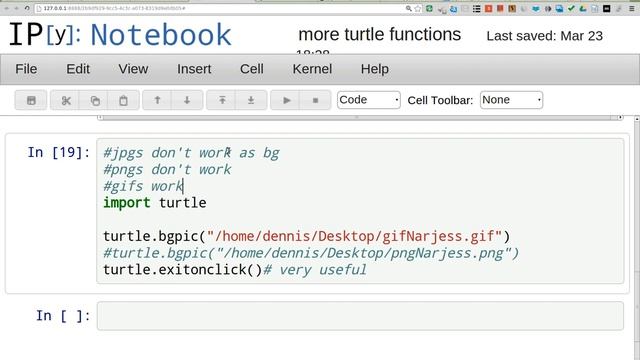Viewport: 640px width, 360px height.
Task: Interrupt the kernel with the stop button
Action: (315, 100)
